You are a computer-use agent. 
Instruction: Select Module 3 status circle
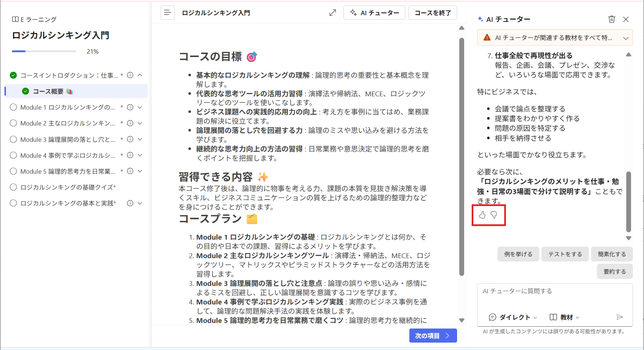click(13, 139)
